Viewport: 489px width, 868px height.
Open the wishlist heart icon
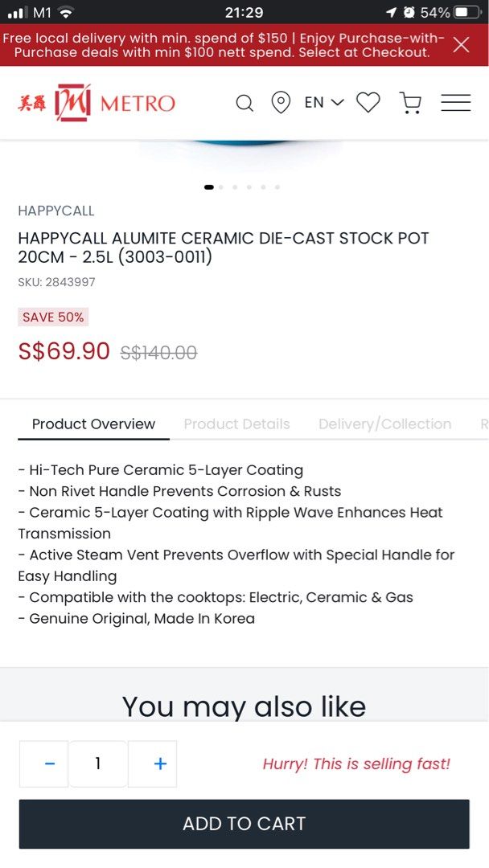tap(368, 102)
